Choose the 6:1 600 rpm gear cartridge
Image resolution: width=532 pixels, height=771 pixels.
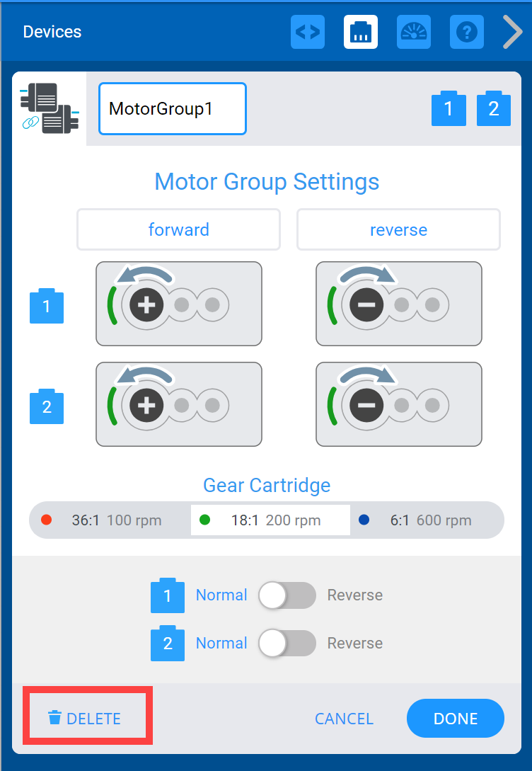pyautogui.click(x=425, y=520)
